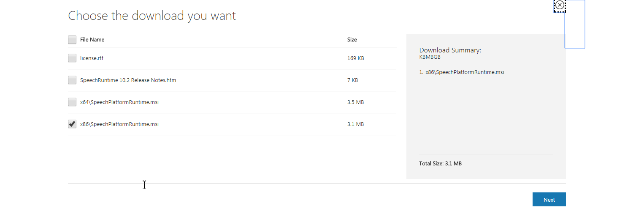
Task: Click the license.rtf file name
Action: [x=92, y=58]
